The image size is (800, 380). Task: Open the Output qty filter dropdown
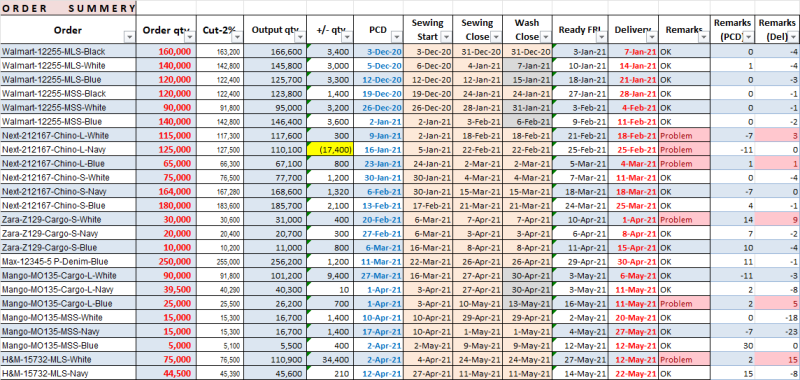tap(301, 37)
